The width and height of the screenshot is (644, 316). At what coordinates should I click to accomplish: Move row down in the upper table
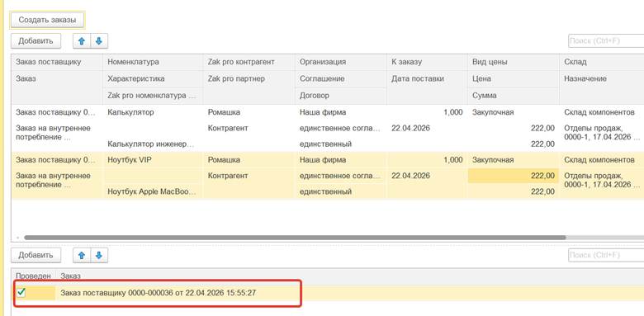tap(98, 41)
